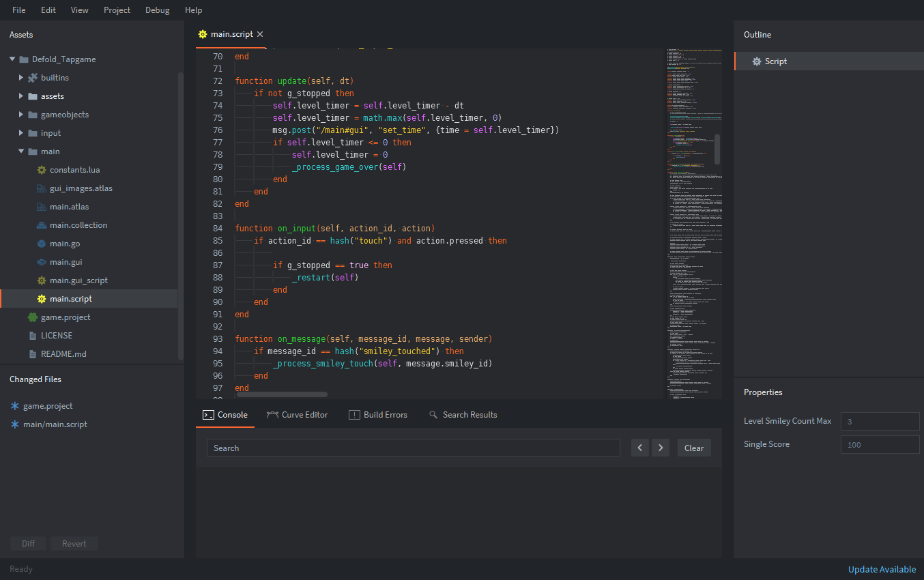Switch to the Build Errors tab
Image resolution: width=924 pixels, height=580 pixels.
(x=377, y=415)
